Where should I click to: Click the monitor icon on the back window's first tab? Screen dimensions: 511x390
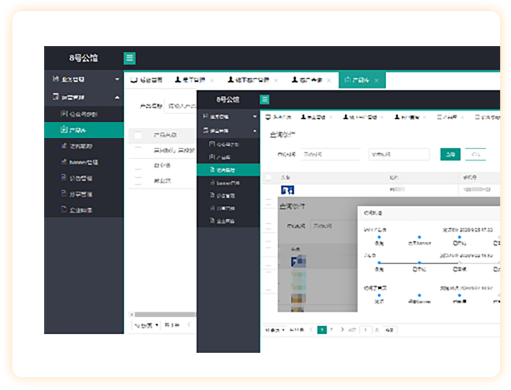pyautogui.click(x=134, y=80)
